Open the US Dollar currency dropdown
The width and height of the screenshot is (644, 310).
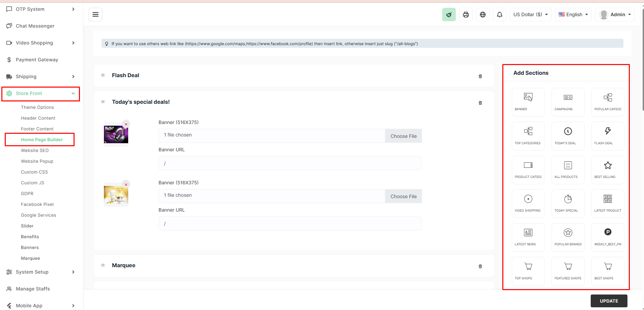pos(530,14)
